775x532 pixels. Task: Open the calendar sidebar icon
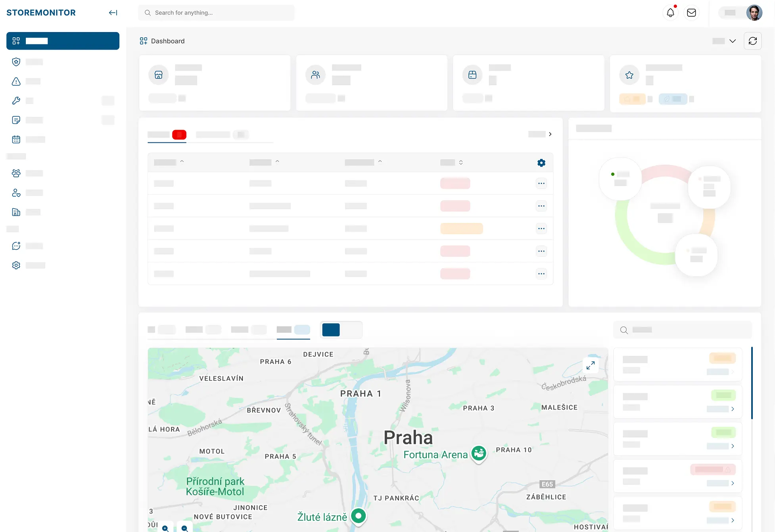coord(16,139)
